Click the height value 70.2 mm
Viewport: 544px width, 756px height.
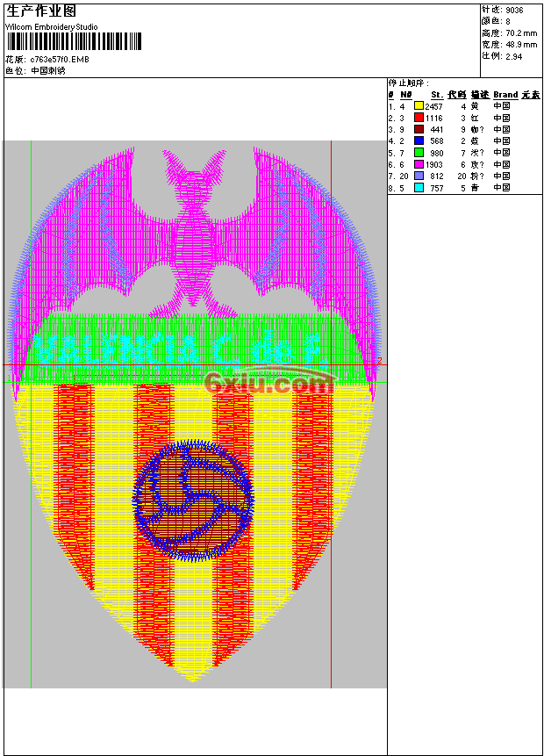click(x=521, y=33)
